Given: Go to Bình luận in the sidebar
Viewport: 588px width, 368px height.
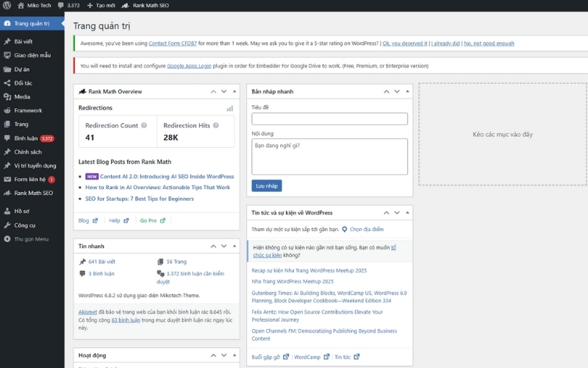Looking at the screenshot, I should pos(25,138).
